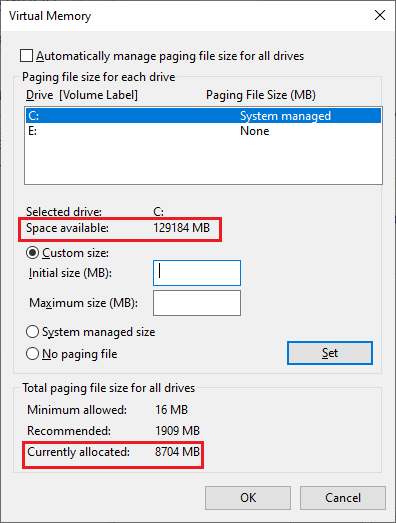Choose the No paging file option
396x523 pixels.
32,354
